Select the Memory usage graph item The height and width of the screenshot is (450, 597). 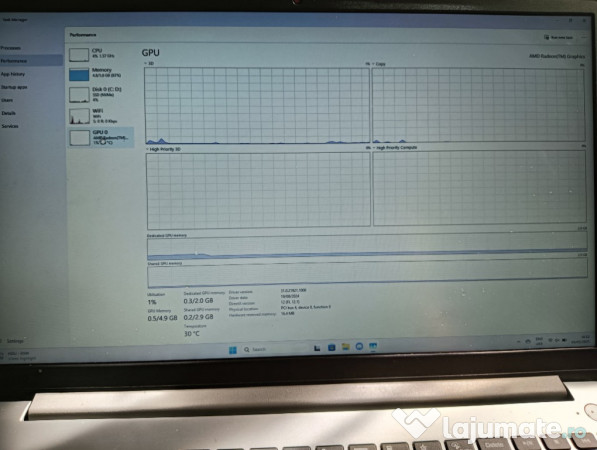click(x=101, y=73)
